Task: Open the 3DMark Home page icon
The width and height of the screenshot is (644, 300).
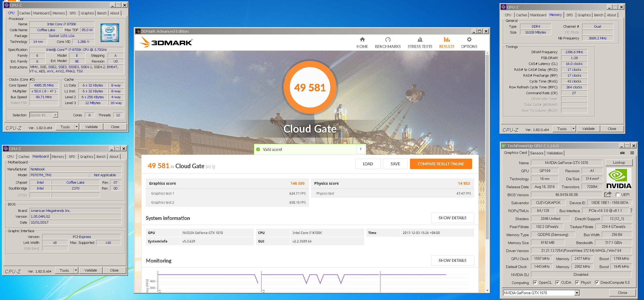Action: 362,40
